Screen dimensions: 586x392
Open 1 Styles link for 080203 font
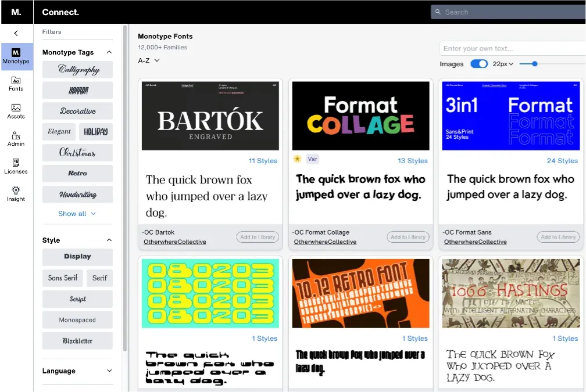pos(265,339)
